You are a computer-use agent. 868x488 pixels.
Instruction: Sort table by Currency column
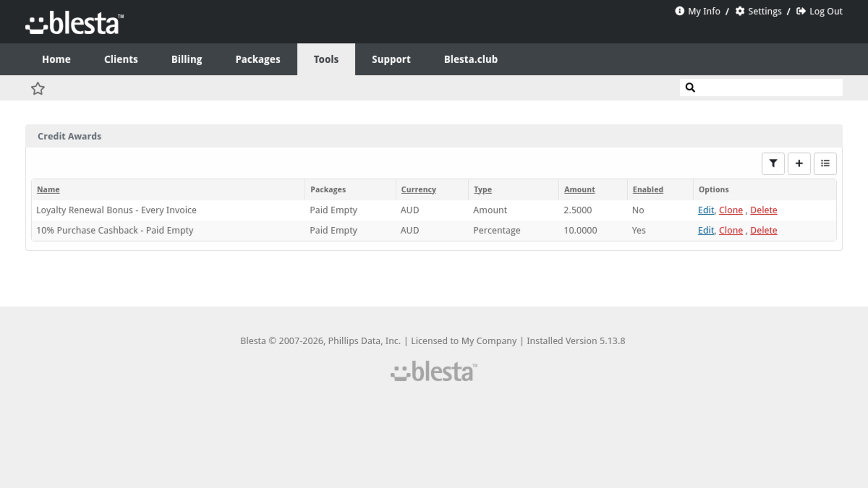419,190
